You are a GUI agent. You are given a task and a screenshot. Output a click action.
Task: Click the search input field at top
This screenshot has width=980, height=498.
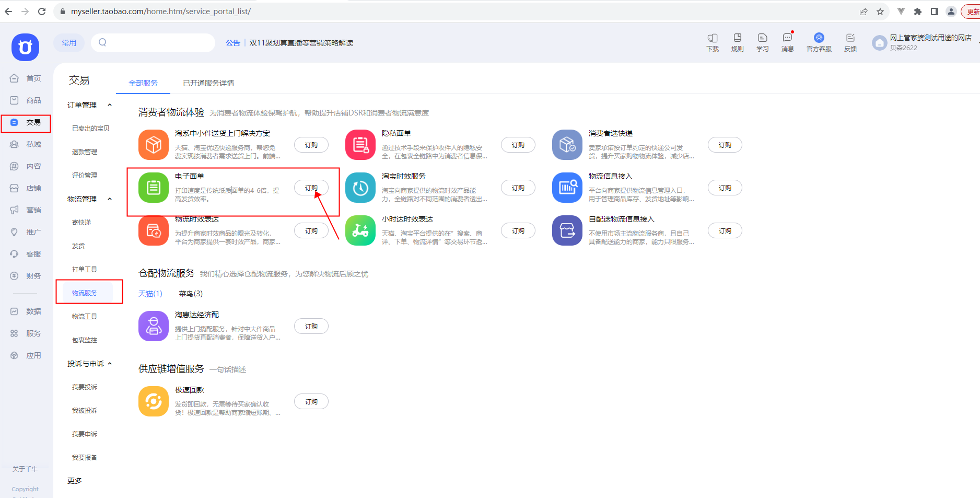[x=157, y=43]
